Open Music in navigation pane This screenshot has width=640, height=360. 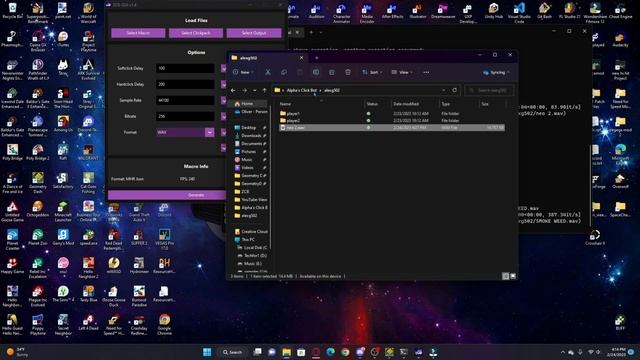click(247, 160)
